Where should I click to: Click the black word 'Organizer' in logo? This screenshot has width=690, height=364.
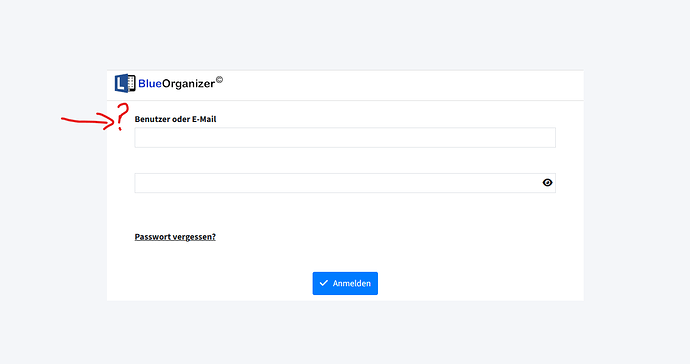(188, 84)
